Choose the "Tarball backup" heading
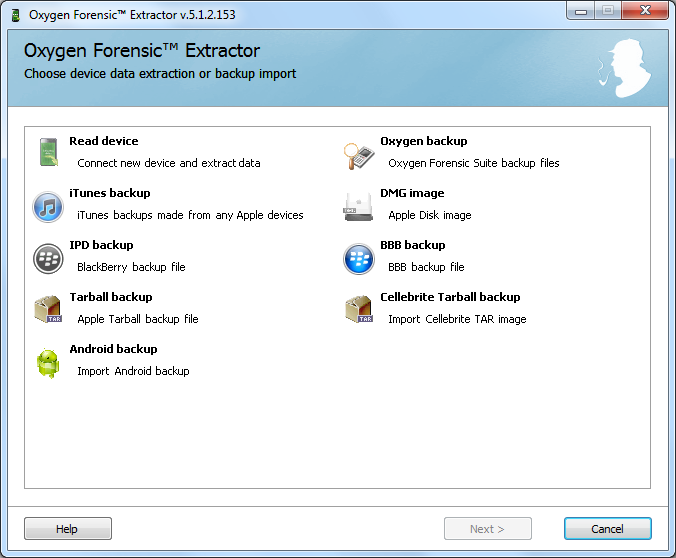This screenshot has width=676, height=558. (111, 297)
